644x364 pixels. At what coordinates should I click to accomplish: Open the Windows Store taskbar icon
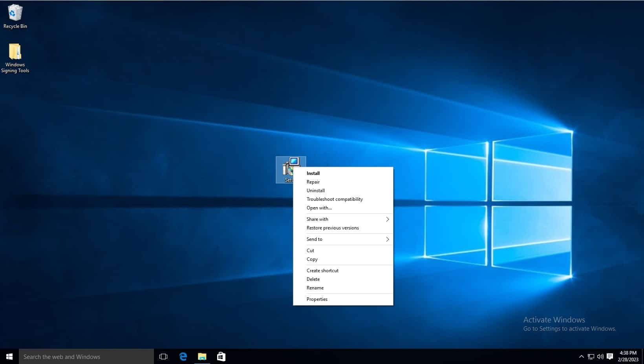(x=221, y=357)
